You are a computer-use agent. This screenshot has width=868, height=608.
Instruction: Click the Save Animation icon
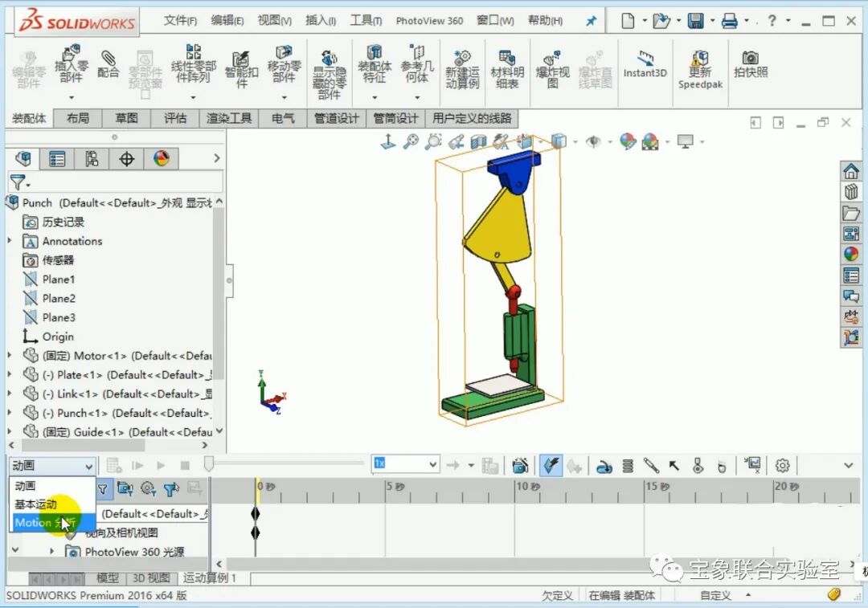[490, 466]
